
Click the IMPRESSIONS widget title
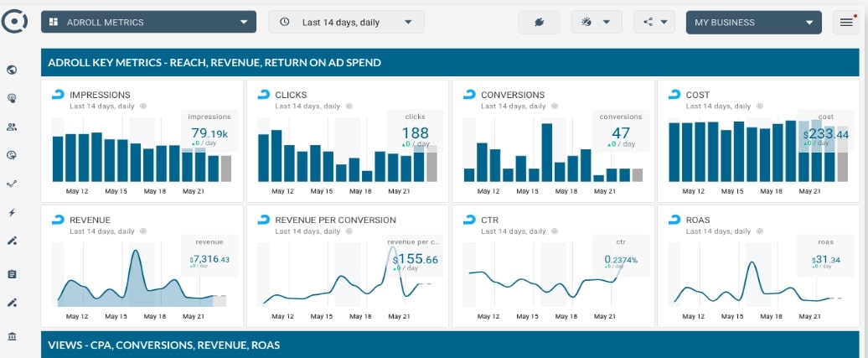100,95
